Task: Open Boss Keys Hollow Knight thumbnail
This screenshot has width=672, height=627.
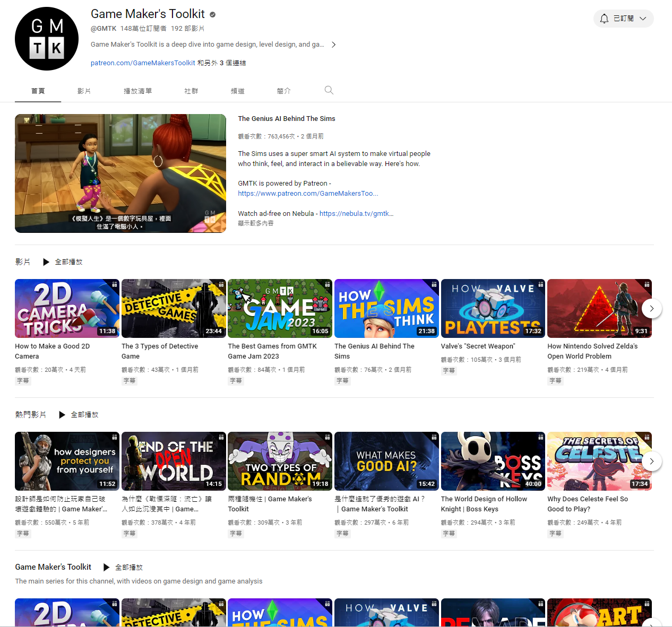Action: [493, 461]
